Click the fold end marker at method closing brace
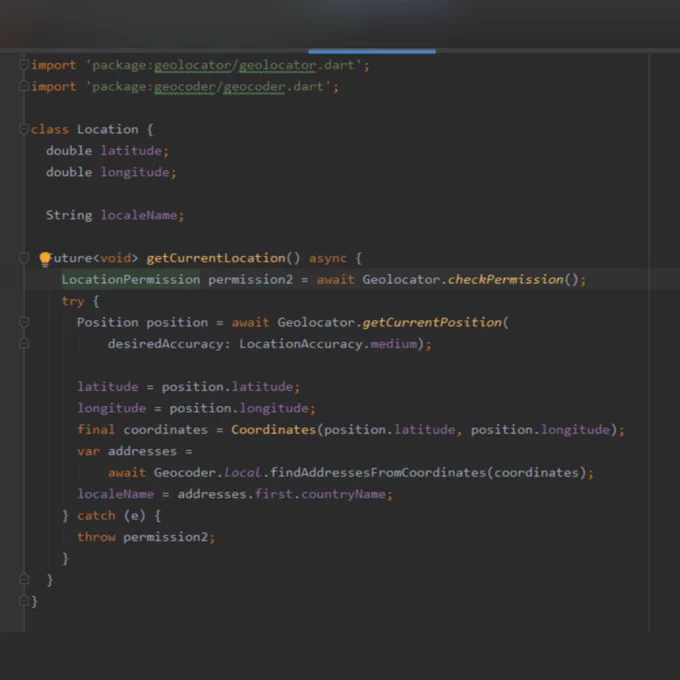Image resolution: width=680 pixels, height=680 pixels. (24, 579)
